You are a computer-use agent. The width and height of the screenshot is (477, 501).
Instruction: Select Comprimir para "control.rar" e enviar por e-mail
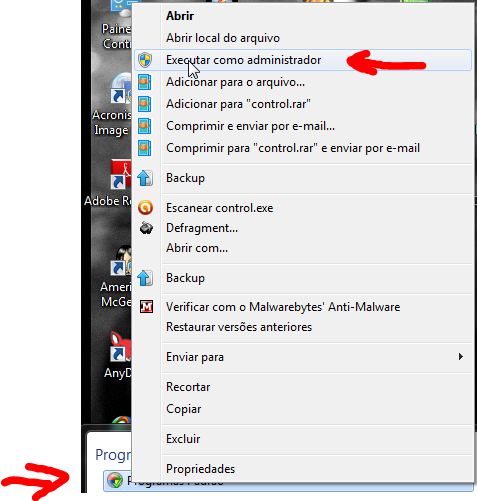(293, 148)
